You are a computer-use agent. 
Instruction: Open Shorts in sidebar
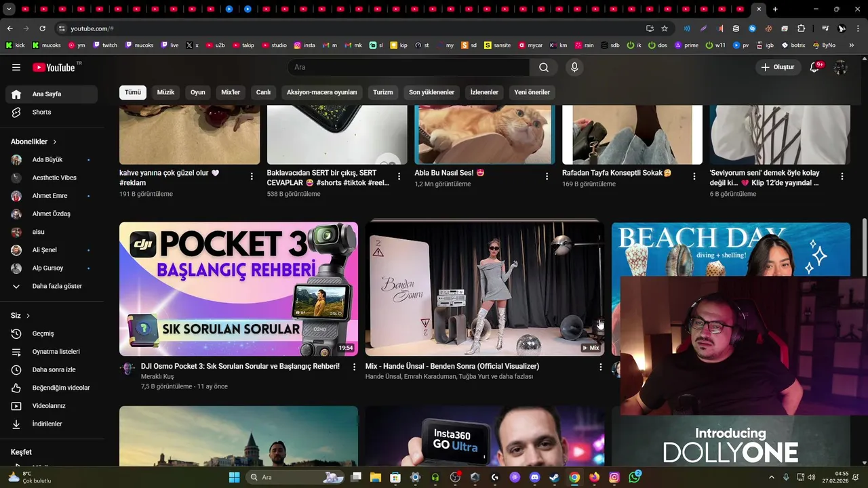coord(52,113)
